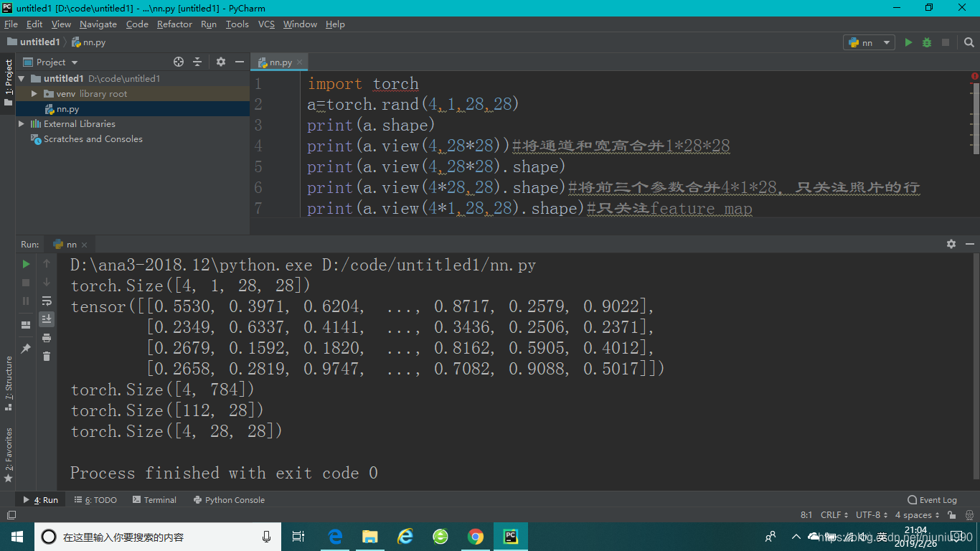
Task: Open the Refactor menu
Action: [x=174, y=24]
